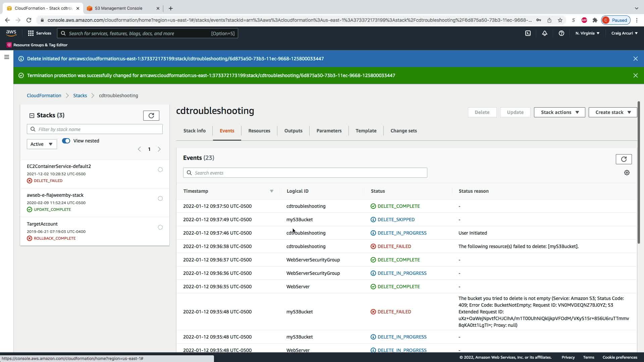Refresh the Stacks list

coord(151,116)
